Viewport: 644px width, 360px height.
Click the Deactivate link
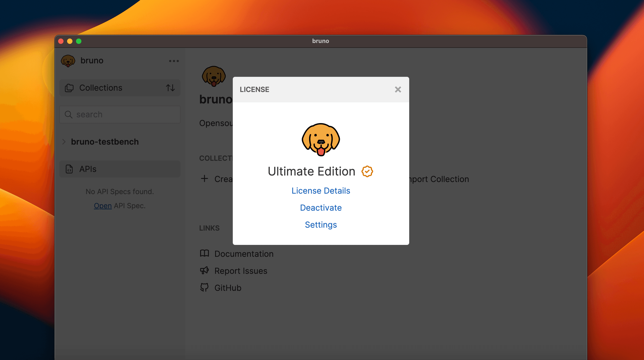321,208
